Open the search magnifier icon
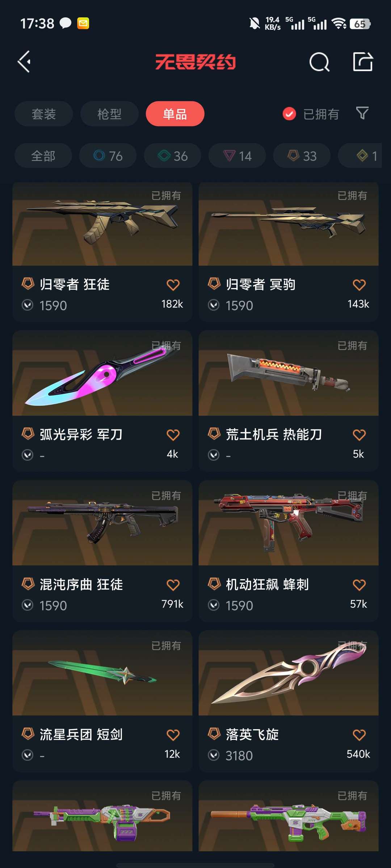 coord(319,62)
